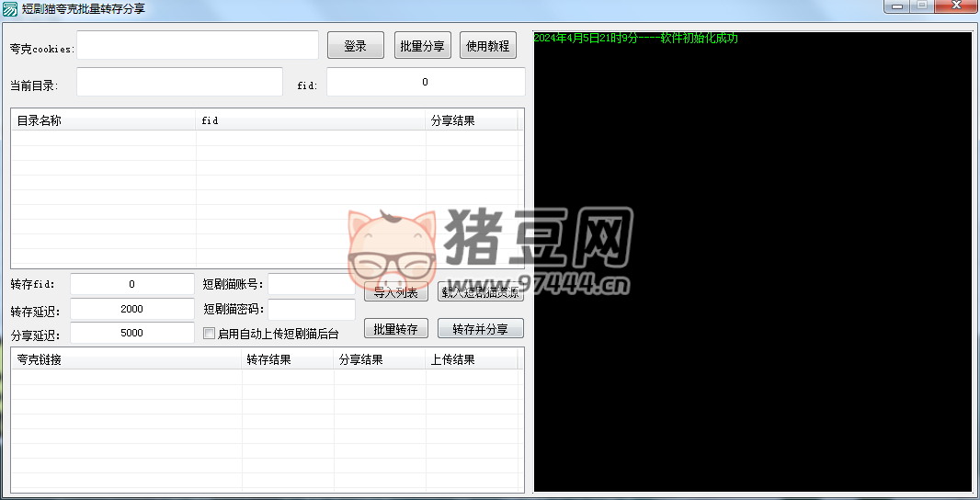Click the 当前目录 text field
The height and width of the screenshot is (500, 980).
coord(179,82)
